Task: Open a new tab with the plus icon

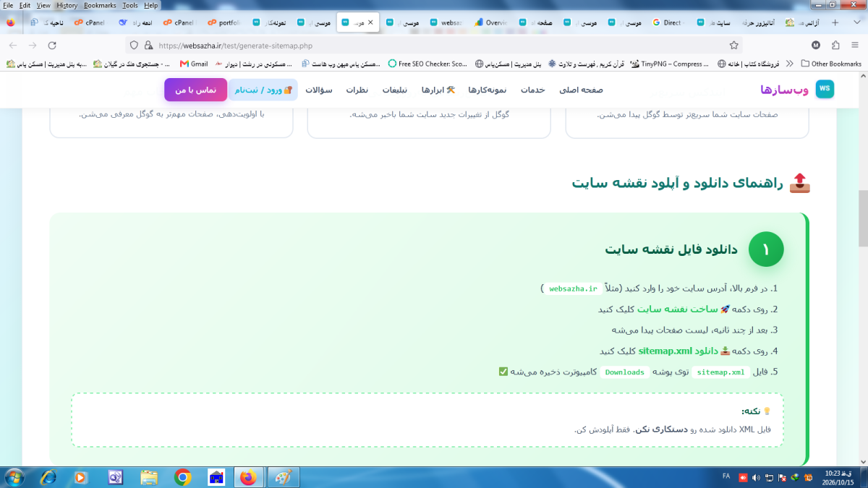Action: 835,22
